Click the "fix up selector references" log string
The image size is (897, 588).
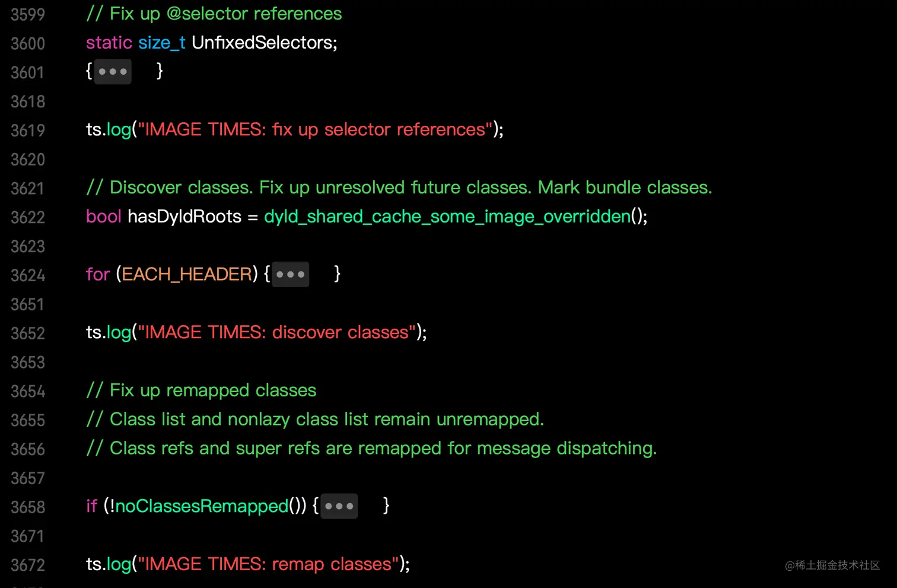(x=315, y=130)
